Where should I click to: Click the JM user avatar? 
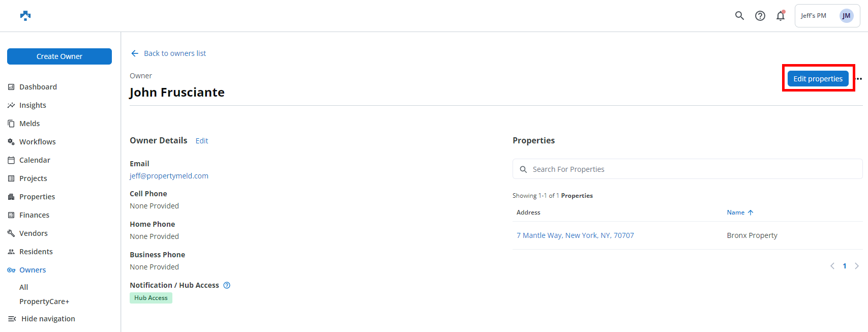click(846, 16)
